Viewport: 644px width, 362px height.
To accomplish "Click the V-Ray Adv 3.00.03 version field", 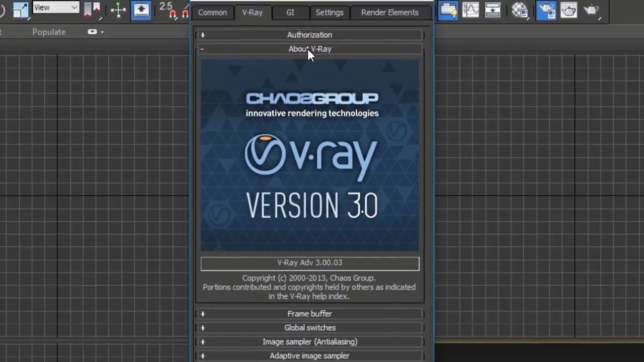I will point(310,263).
